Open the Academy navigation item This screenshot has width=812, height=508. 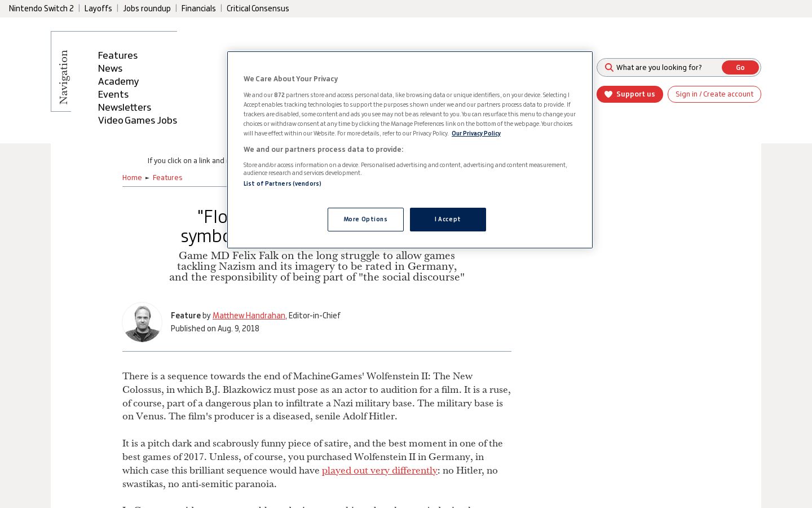[118, 81]
